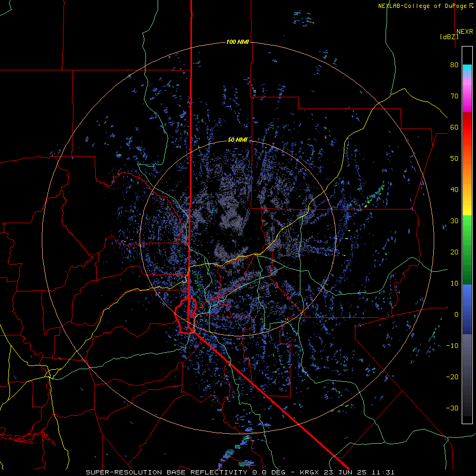Click the red segment of color bar
The width and height of the screenshot is (476, 476).
pos(467,127)
